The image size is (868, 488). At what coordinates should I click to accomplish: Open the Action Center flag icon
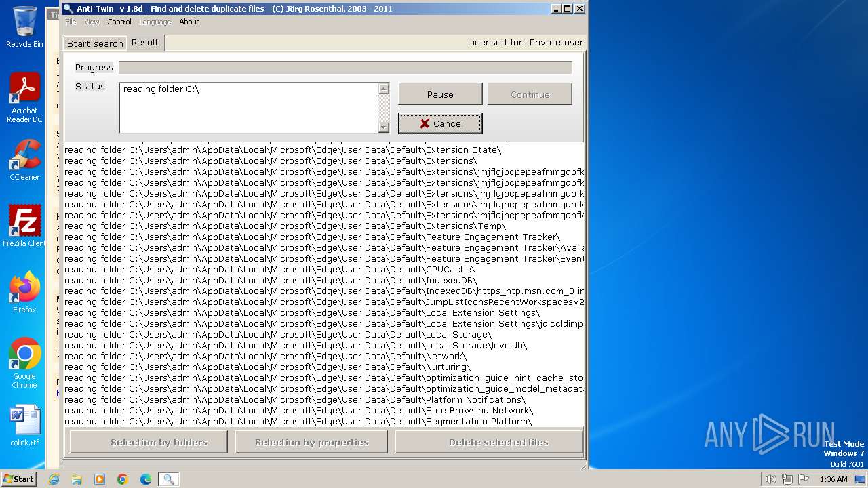804,479
